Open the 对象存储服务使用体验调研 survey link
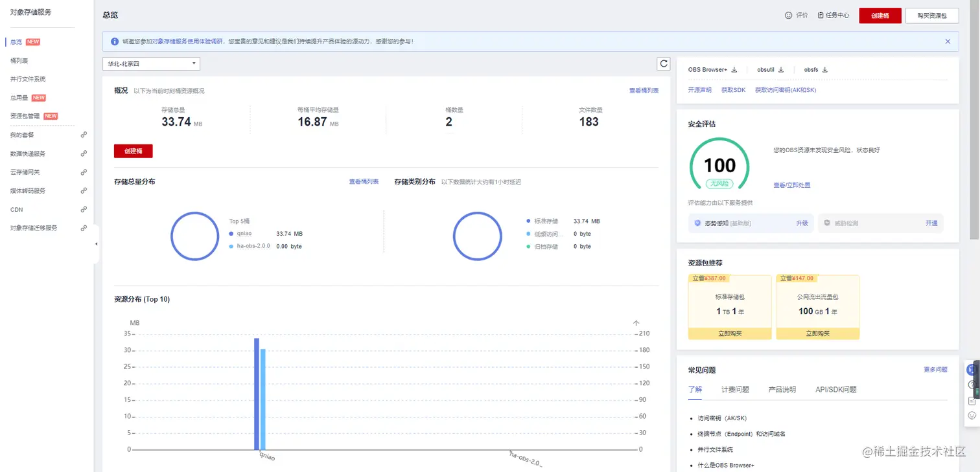 click(188, 41)
